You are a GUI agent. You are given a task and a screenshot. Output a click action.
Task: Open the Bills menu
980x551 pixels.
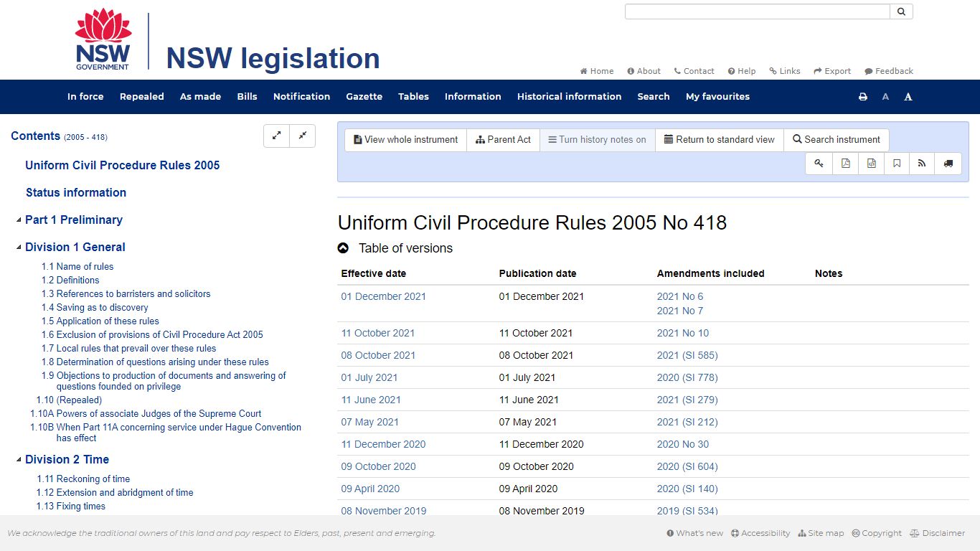[x=247, y=97]
